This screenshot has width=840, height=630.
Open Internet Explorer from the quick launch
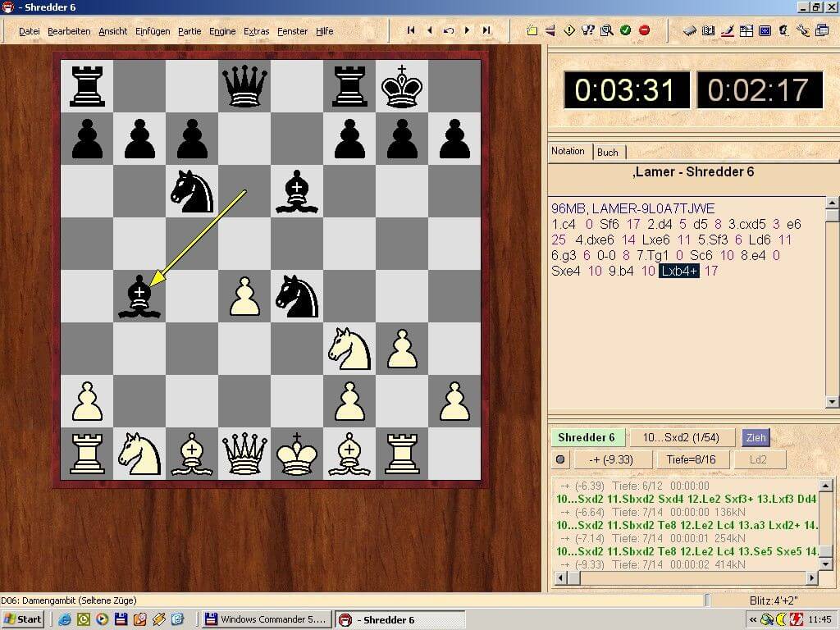point(65,619)
